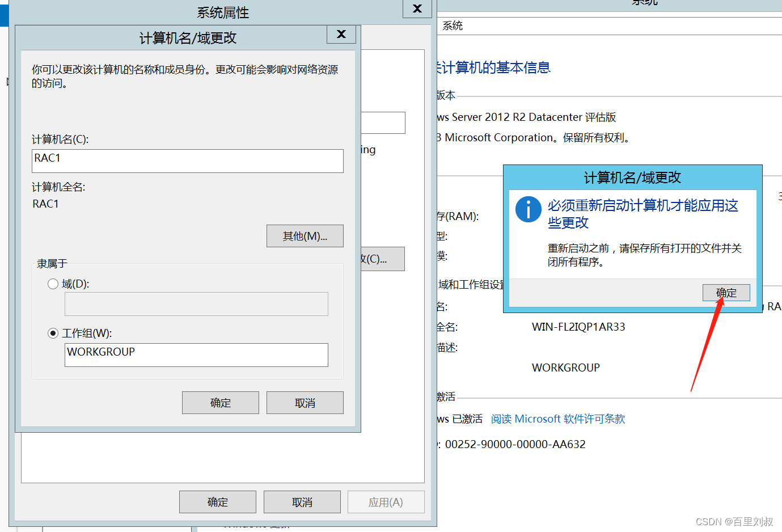Viewport: 782px width, 532px height.
Task: Close the 计算机名/域更改 dialog
Action: point(341,34)
